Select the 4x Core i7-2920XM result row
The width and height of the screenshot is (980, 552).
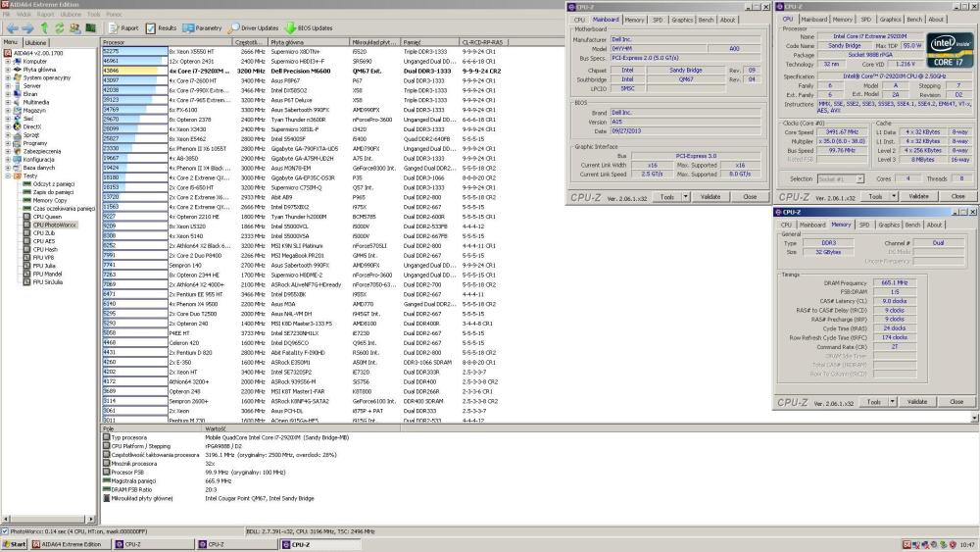tap(303, 72)
